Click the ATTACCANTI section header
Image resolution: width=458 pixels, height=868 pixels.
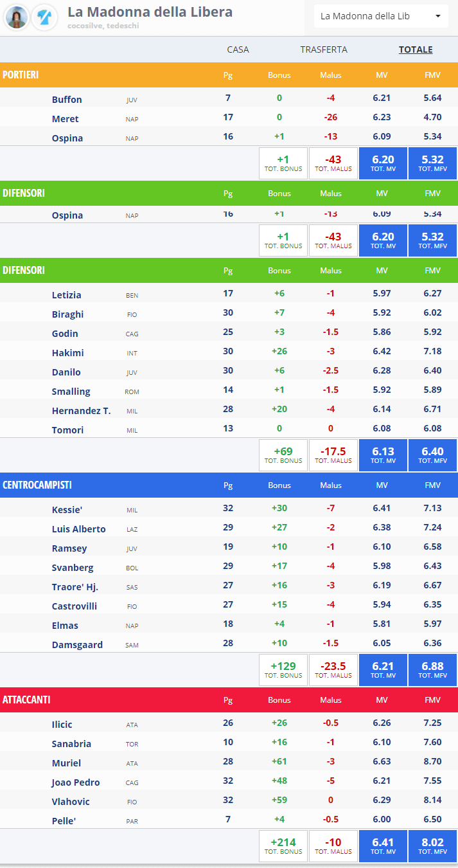(26, 700)
